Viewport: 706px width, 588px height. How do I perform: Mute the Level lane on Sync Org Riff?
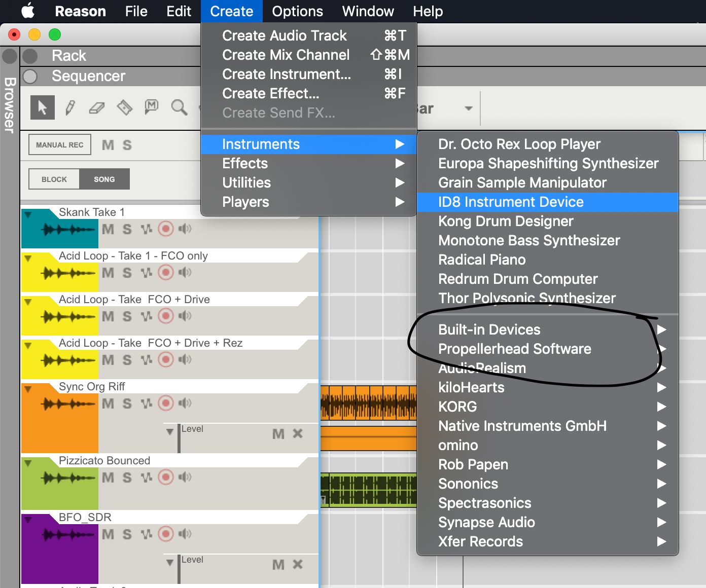coord(278,434)
